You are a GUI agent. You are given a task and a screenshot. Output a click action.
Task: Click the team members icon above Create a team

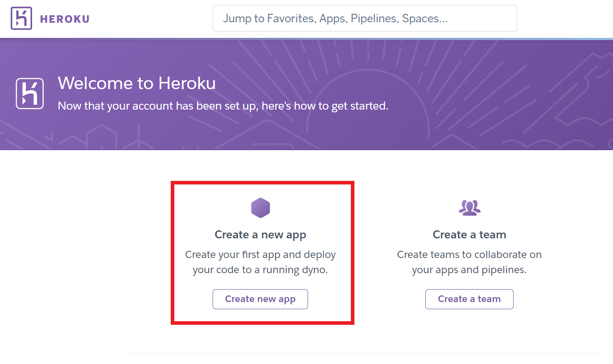pos(469,207)
